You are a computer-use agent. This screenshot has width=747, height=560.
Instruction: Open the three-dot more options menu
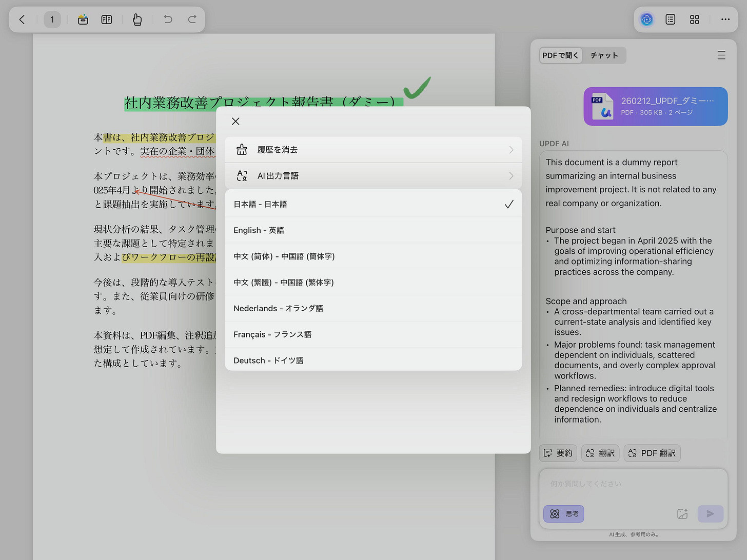[x=725, y=19]
